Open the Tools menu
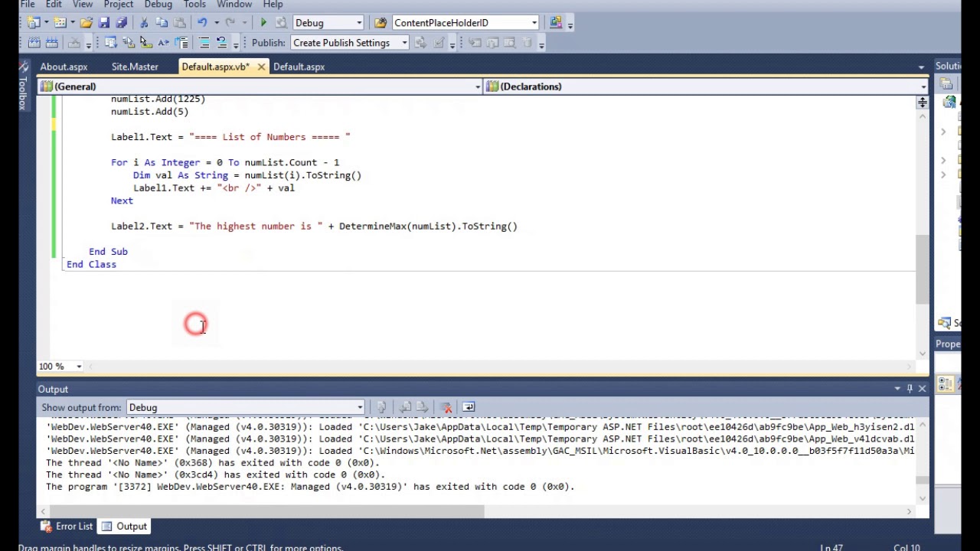Image resolution: width=980 pixels, height=551 pixels. (194, 5)
